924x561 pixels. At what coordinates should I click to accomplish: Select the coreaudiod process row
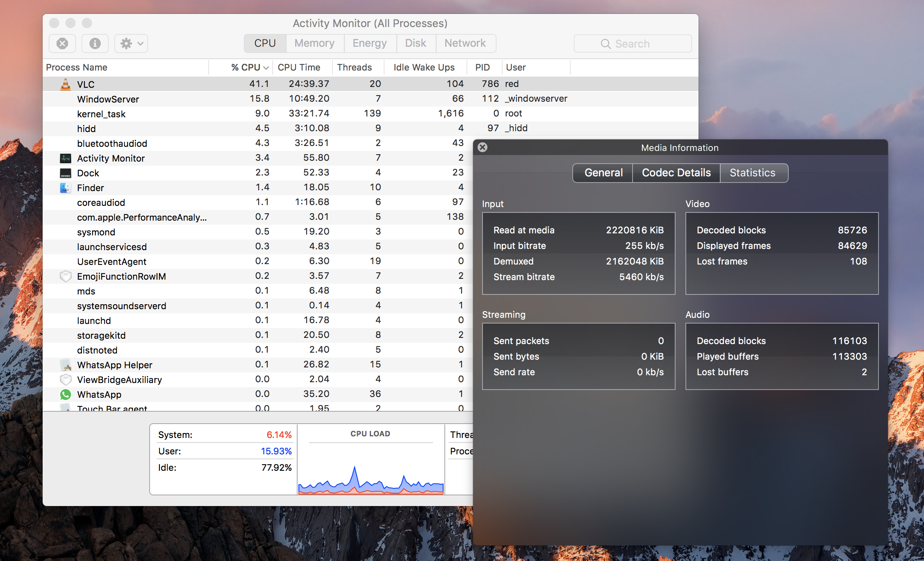coord(258,202)
